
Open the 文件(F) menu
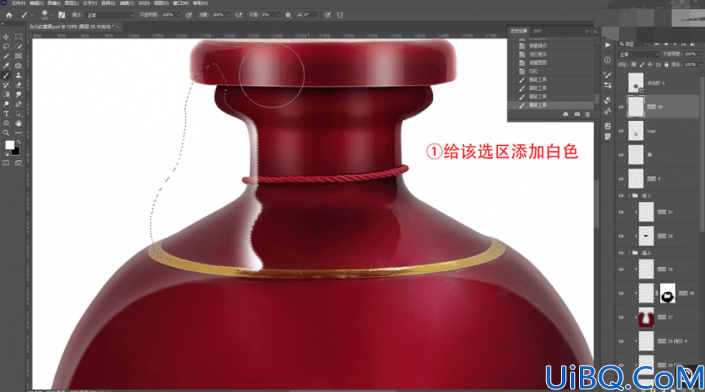coord(18,3)
